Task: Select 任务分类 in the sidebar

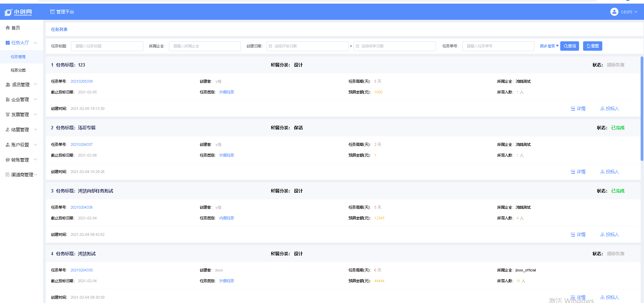Action: 18,70
